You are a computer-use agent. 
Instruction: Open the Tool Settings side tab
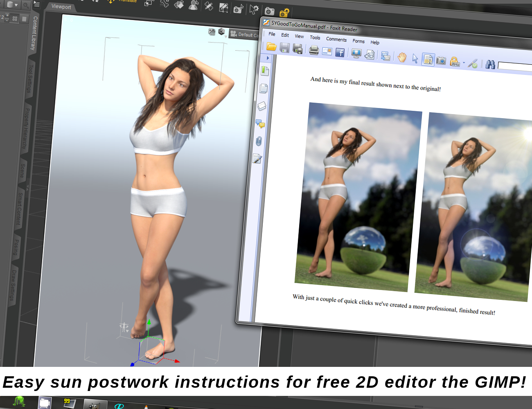[x=30, y=79]
